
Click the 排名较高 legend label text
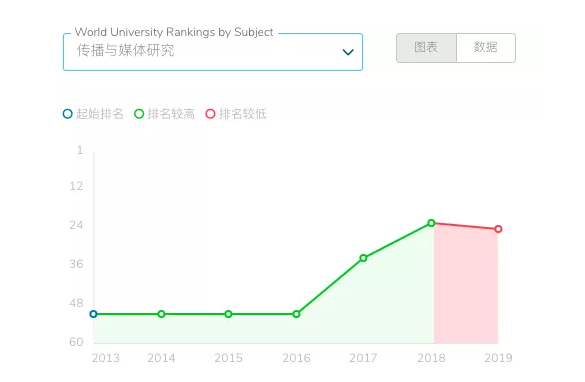click(171, 114)
